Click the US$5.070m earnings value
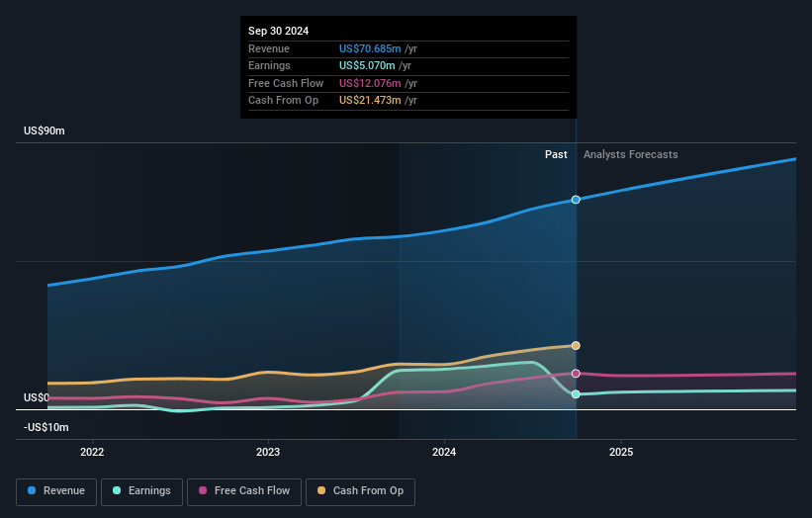 point(367,65)
